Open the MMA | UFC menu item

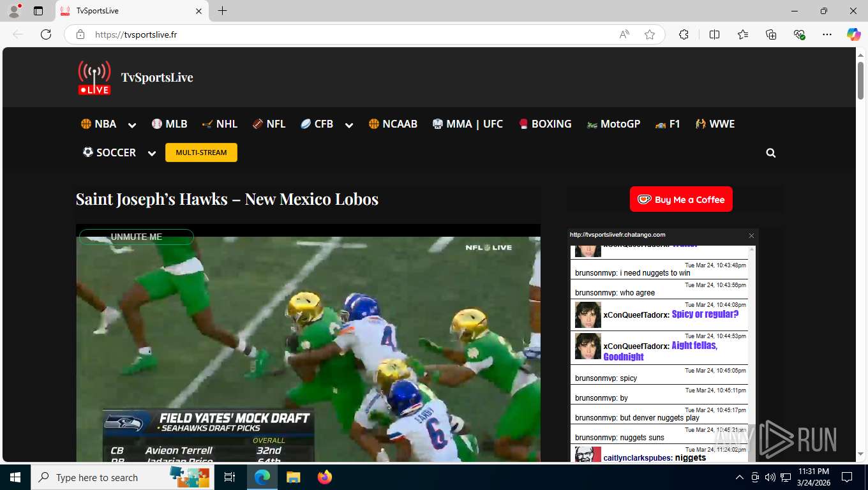[468, 124]
